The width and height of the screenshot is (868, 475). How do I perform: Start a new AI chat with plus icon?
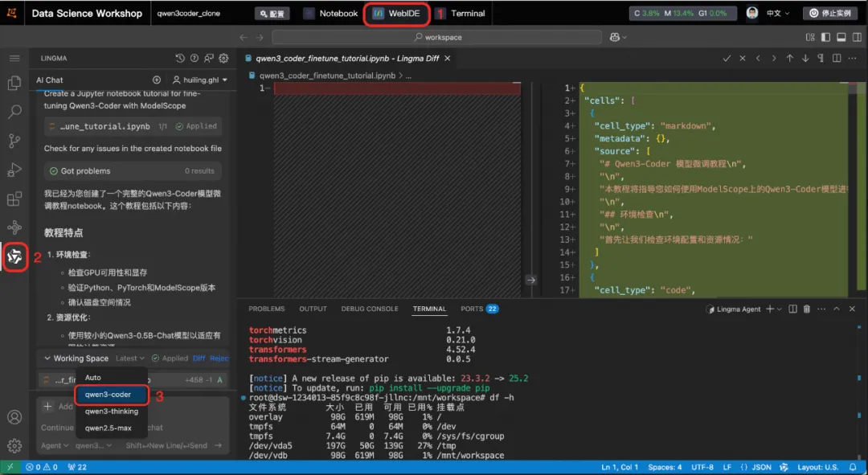pos(157,80)
